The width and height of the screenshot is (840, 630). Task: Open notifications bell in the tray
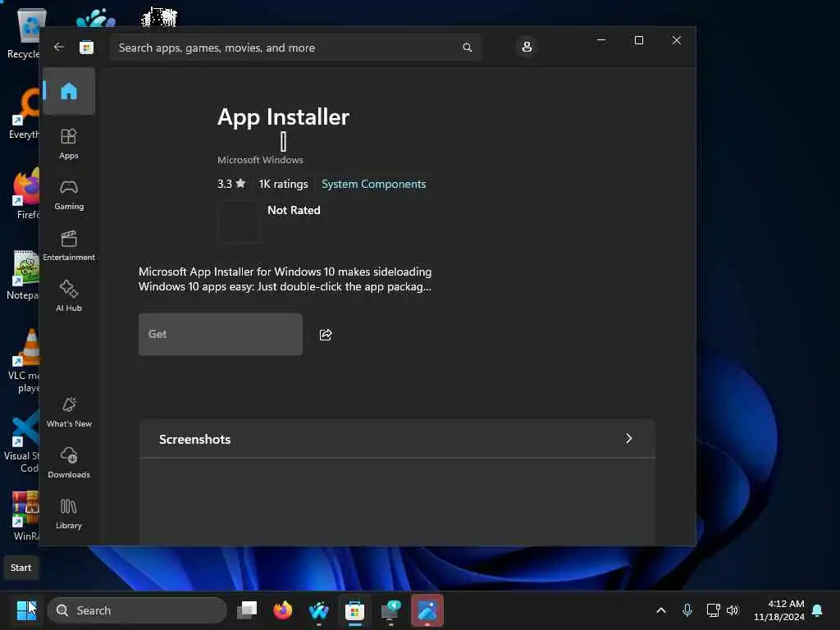point(818,610)
